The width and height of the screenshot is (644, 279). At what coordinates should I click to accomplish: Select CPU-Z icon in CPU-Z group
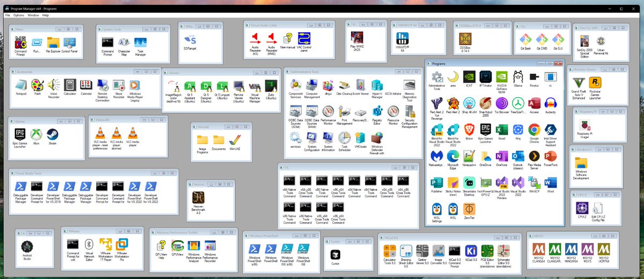[x=582, y=207]
